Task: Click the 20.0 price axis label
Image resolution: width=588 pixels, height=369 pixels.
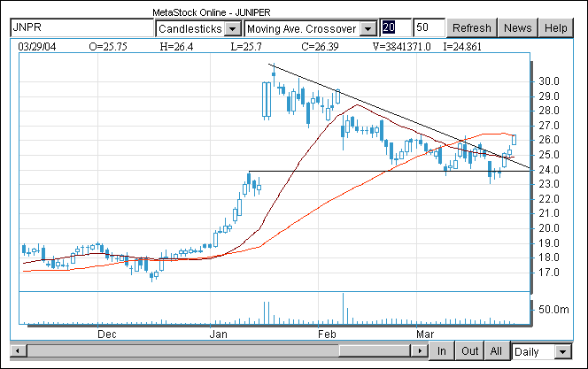Action: [x=549, y=228]
